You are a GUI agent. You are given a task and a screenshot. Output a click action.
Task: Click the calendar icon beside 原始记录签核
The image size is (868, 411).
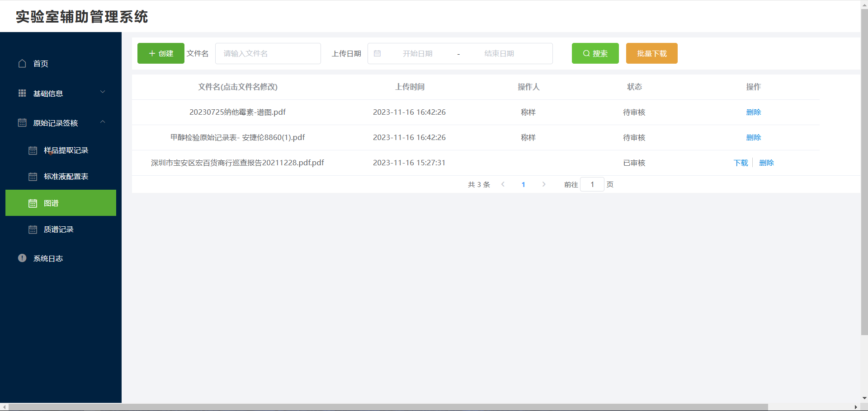[22, 122]
